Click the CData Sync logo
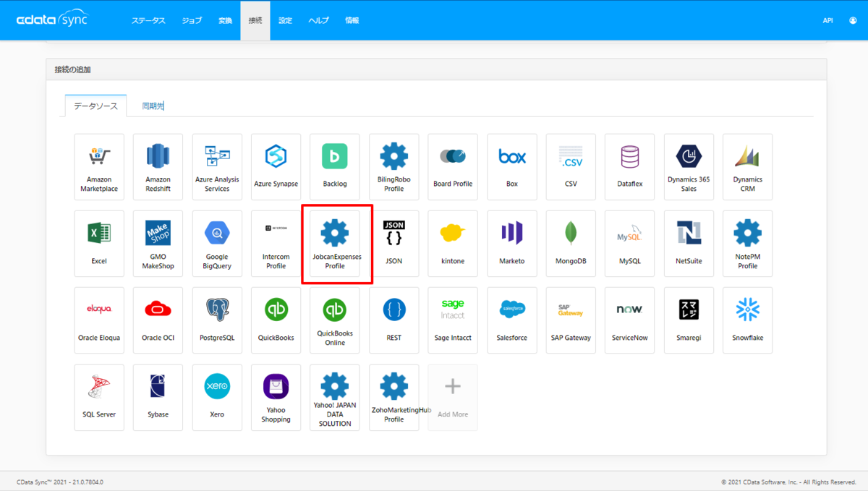The image size is (868, 491). coord(52,20)
